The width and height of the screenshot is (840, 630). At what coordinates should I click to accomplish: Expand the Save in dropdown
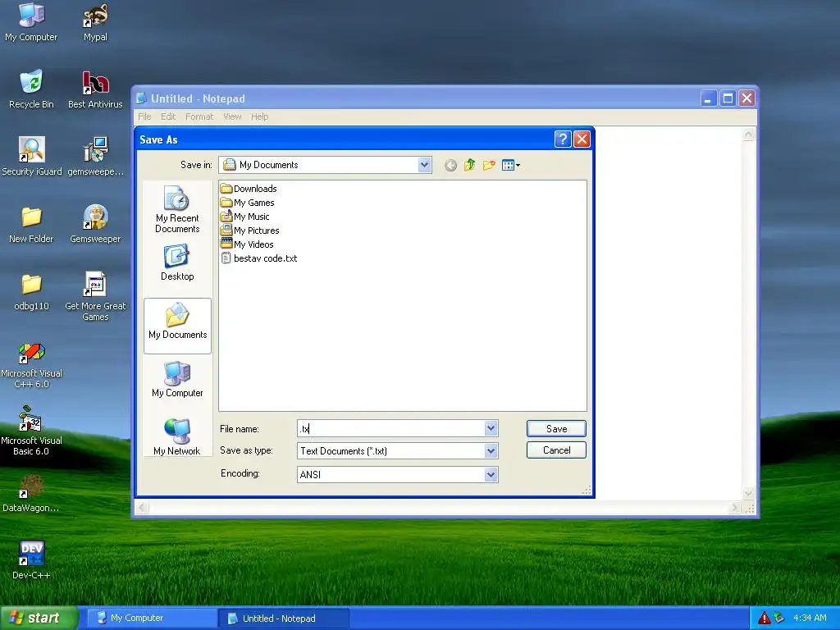(424, 165)
